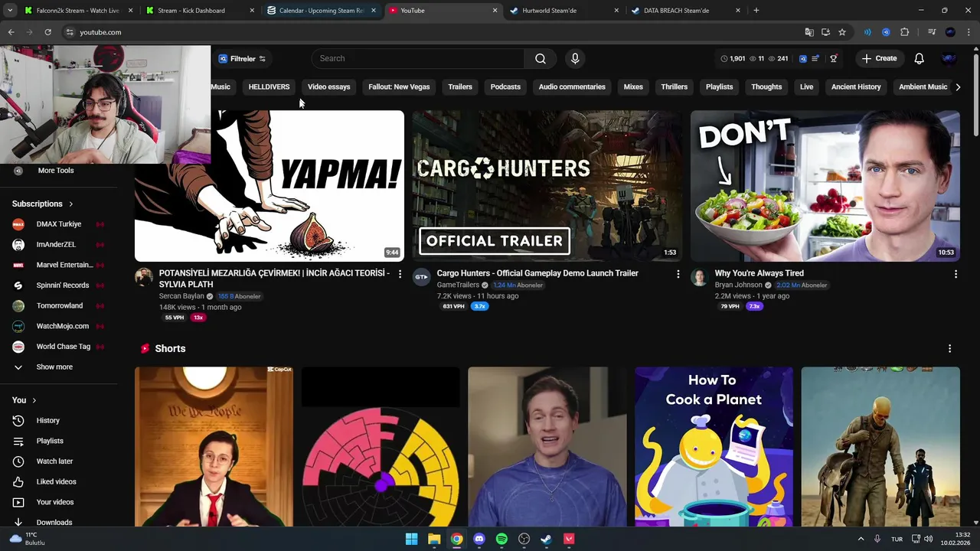Open options for the Cargo Hunters video
The width and height of the screenshot is (980, 551).
678,274
